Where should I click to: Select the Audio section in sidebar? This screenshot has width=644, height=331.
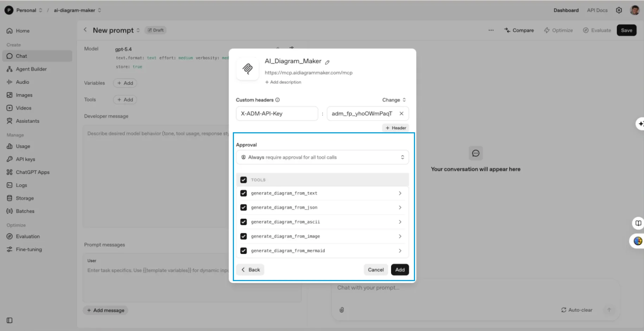(x=22, y=82)
